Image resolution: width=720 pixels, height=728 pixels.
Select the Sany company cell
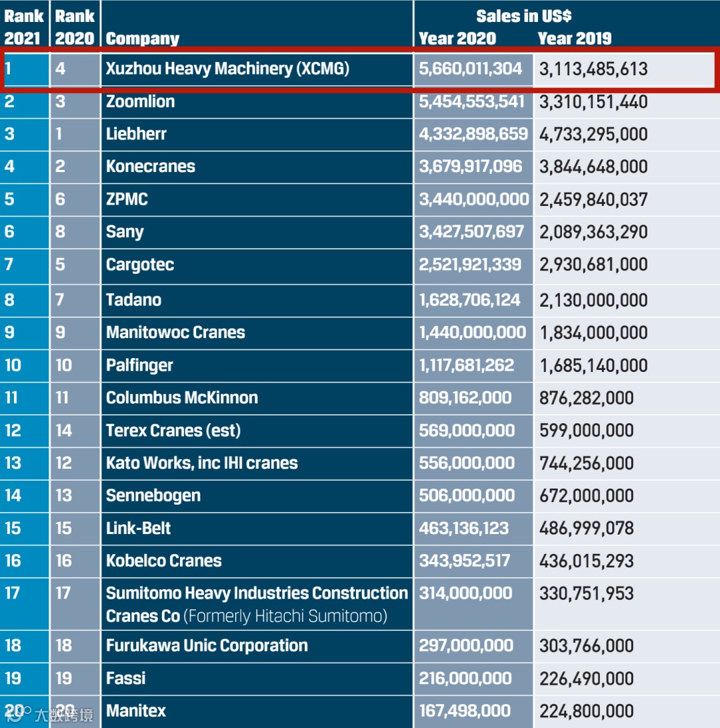pos(257,232)
